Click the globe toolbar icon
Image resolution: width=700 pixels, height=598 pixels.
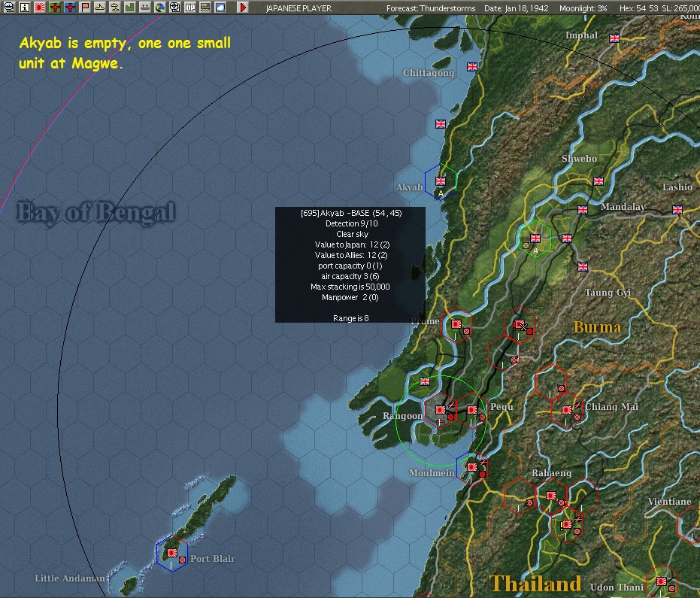pos(160,7)
